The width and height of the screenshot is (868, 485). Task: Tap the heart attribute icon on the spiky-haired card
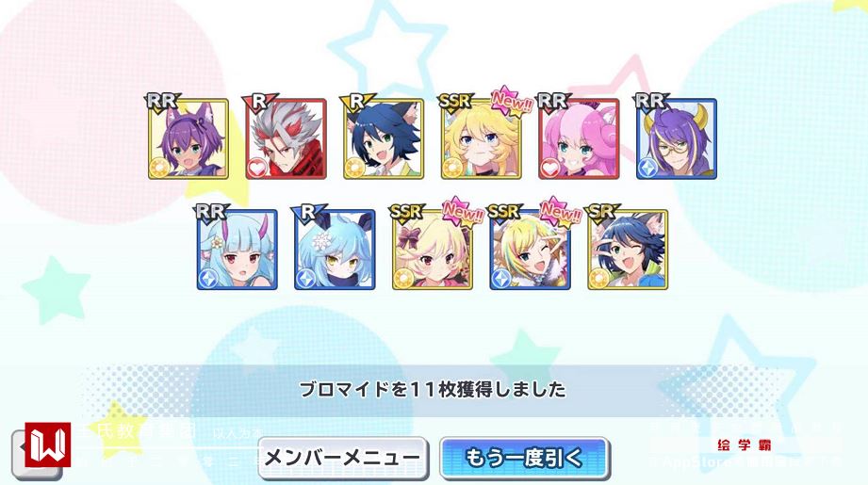click(x=257, y=169)
